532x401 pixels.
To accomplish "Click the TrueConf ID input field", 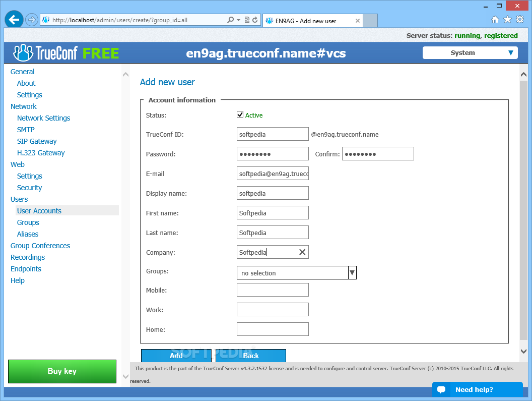I will click(x=273, y=134).
